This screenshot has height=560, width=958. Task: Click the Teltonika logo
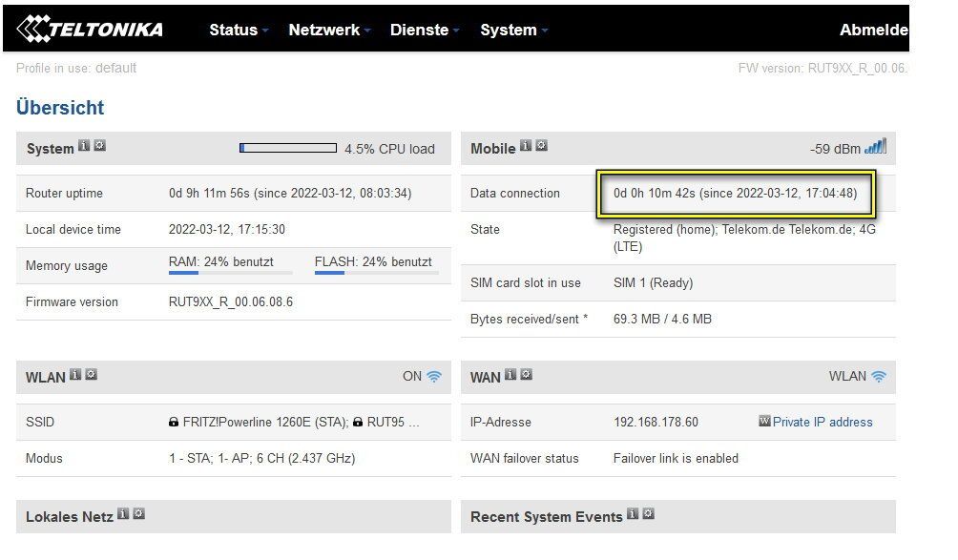click(x=91, y=30)
